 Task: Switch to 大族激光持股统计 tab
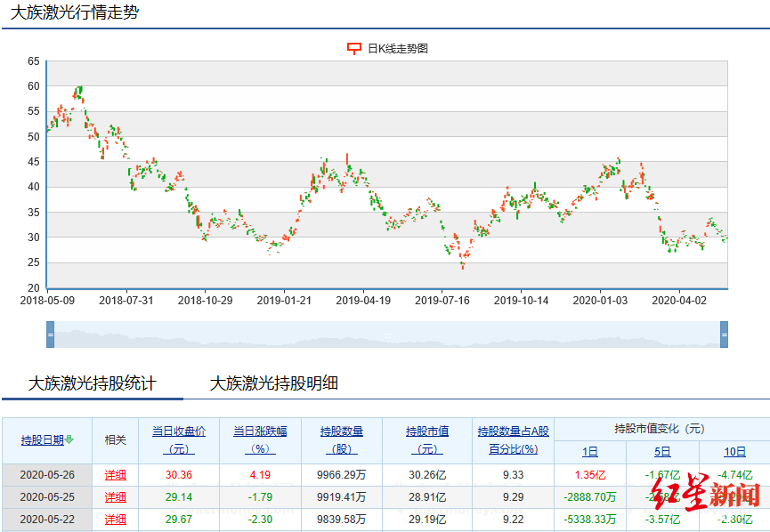[x=93, y=383]
